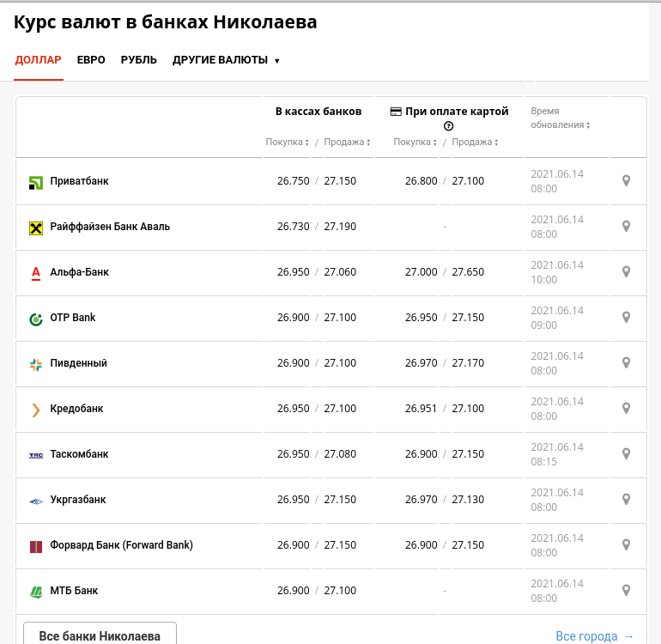
Task: Switch to the ЕВРО tab
Action: click(91, 60)
